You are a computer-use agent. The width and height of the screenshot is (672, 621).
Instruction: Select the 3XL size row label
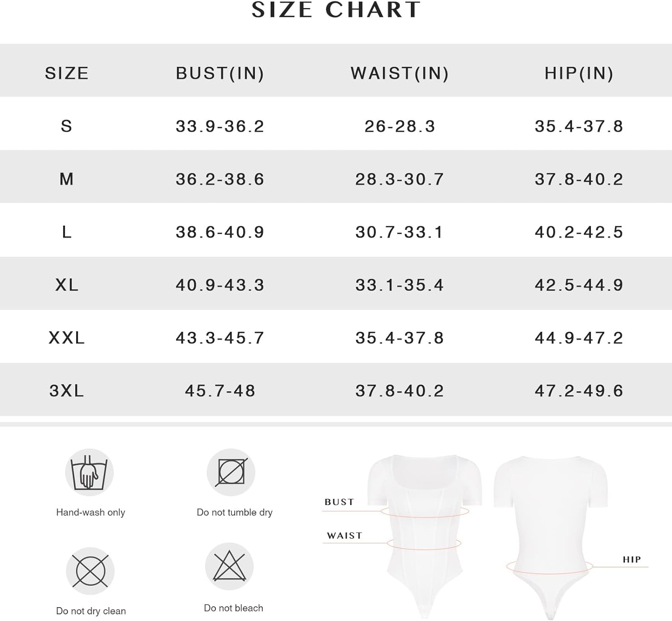[67, 391]
